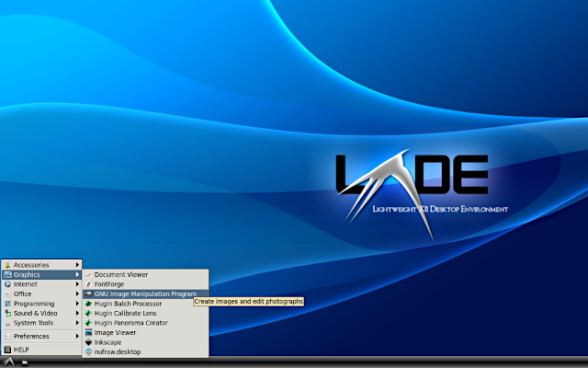Click the Hugin Batch Processor icon
The width and height of the screenshot is (588, 368).
pos(88,304)
